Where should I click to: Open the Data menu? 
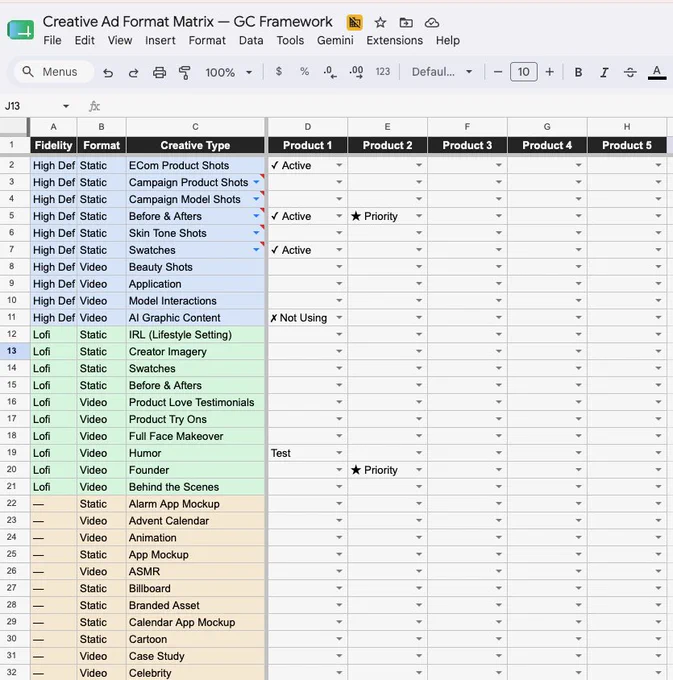click(251, 40)
